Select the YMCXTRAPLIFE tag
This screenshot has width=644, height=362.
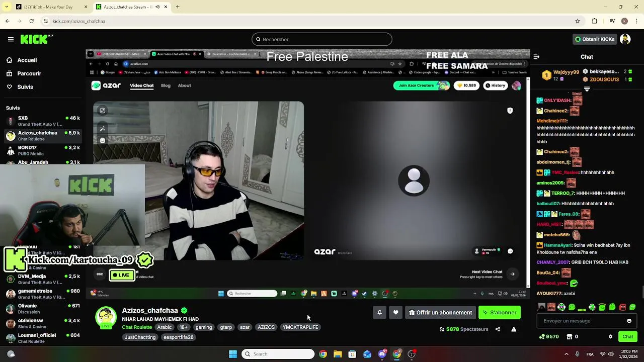click(300, 327)
